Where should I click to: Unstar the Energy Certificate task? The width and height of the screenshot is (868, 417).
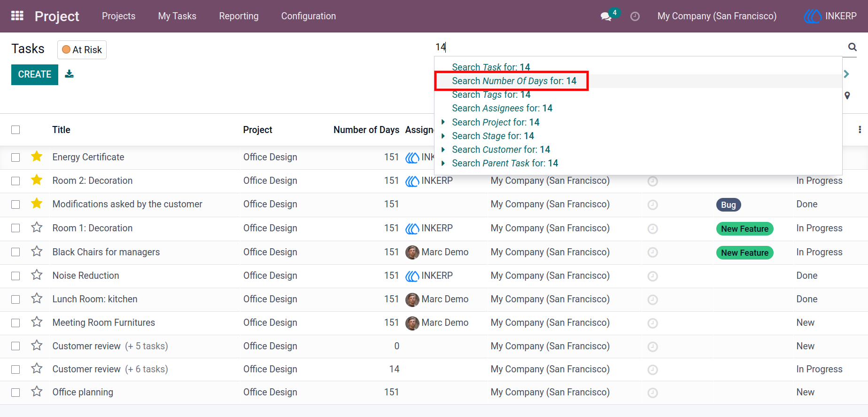click(37, 157)
